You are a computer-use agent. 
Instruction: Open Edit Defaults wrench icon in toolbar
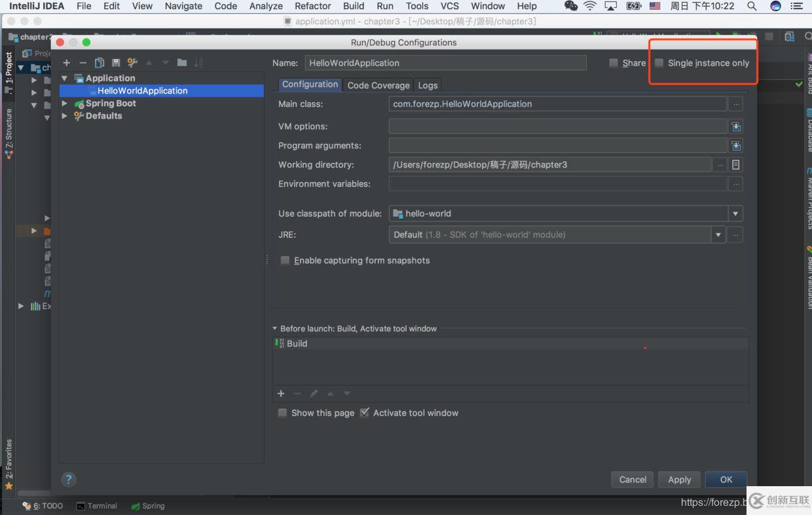pos(132,63)
